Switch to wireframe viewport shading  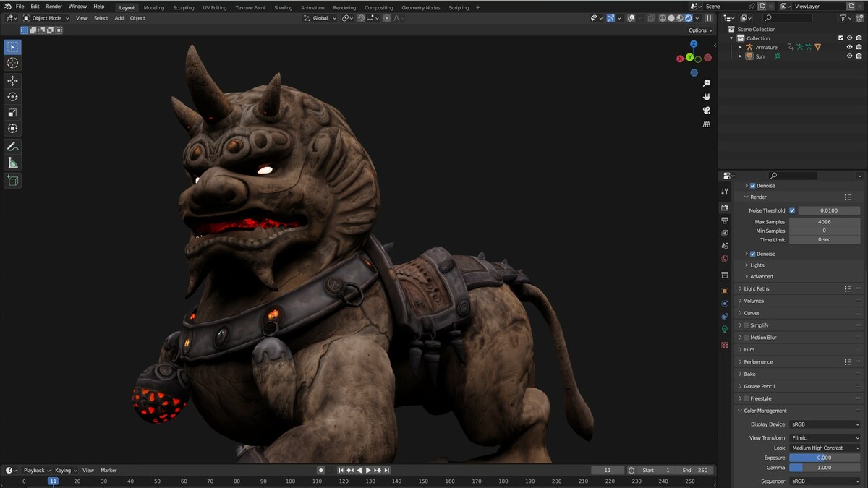663,18
